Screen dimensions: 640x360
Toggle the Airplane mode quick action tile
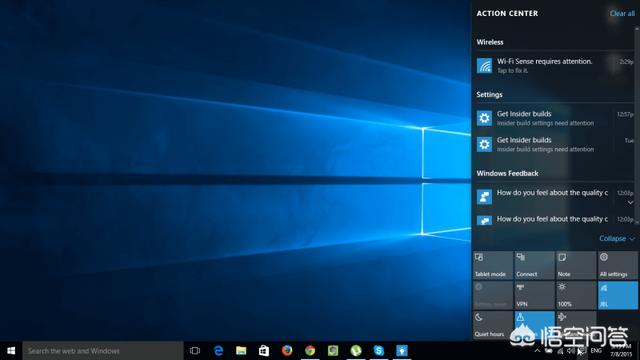click(576, 325)
